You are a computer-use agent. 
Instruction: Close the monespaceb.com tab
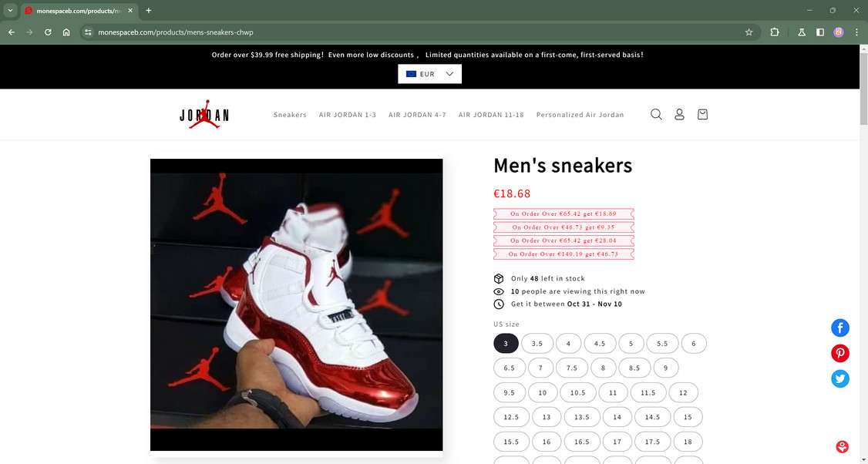coord(130,11)
